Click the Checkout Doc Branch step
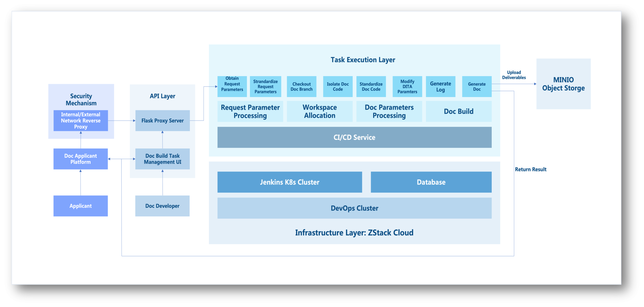Screen dimensions: 644x307 (302, 86)
